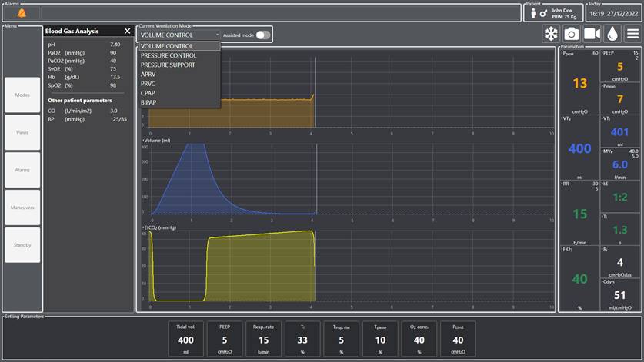This screenshot has width=644, height=362.
Task: Click the EtCO2 (mmHg) waveform label
Action: tap(160, 227)
